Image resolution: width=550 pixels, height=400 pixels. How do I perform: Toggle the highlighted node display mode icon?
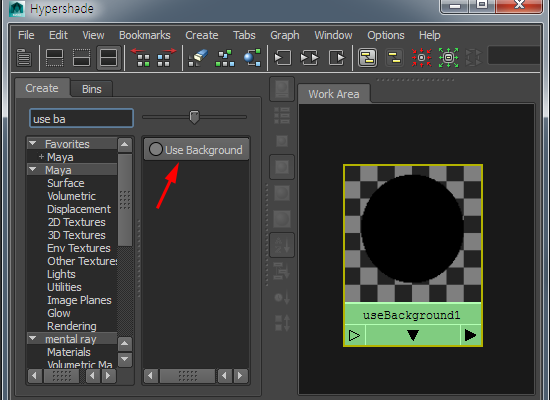point(368,58)
